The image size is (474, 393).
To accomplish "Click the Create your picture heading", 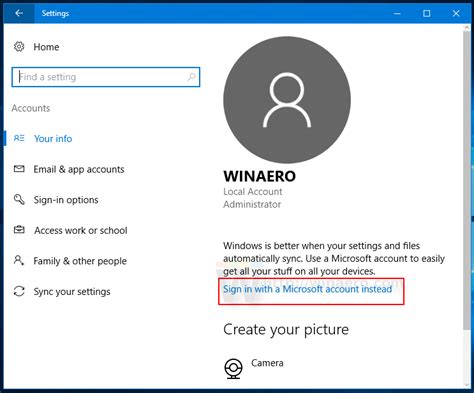I will tap(286, 330).
